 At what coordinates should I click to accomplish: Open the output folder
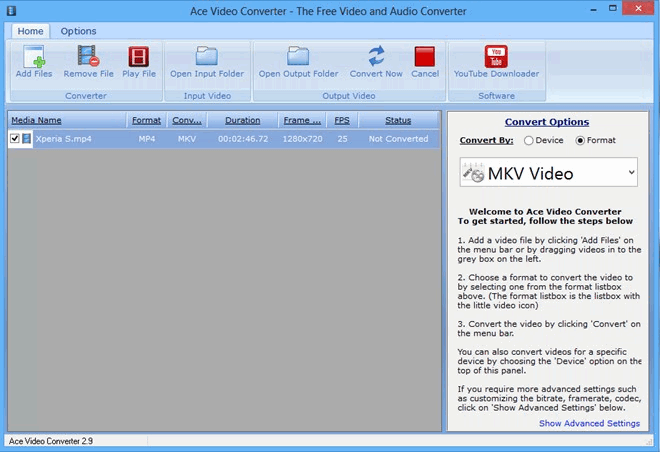(298, 62)
